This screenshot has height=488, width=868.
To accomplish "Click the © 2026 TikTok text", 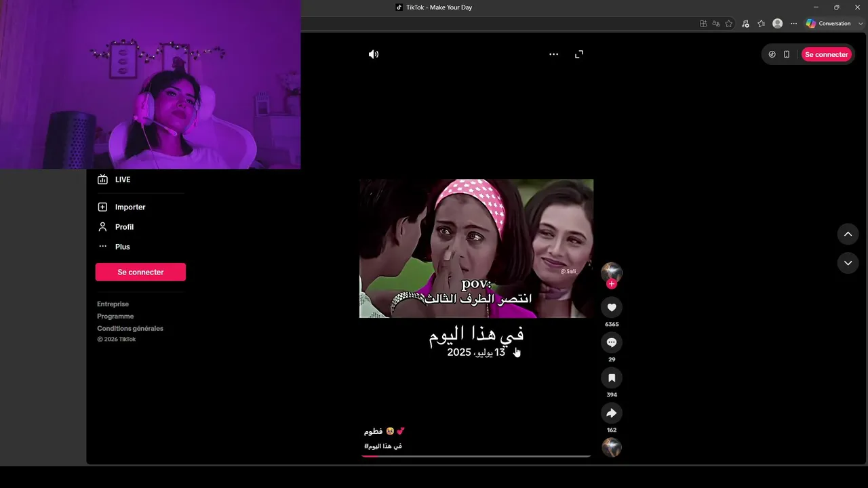I will 117,340.
